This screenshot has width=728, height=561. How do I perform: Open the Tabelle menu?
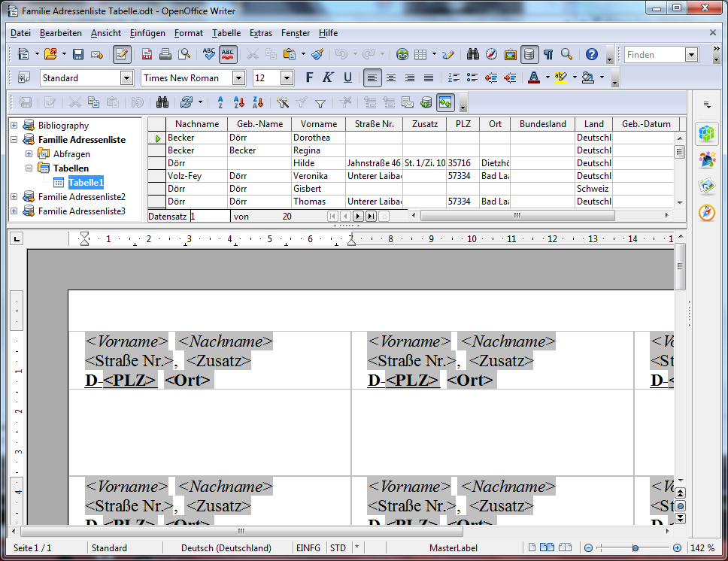pos(226,33)
